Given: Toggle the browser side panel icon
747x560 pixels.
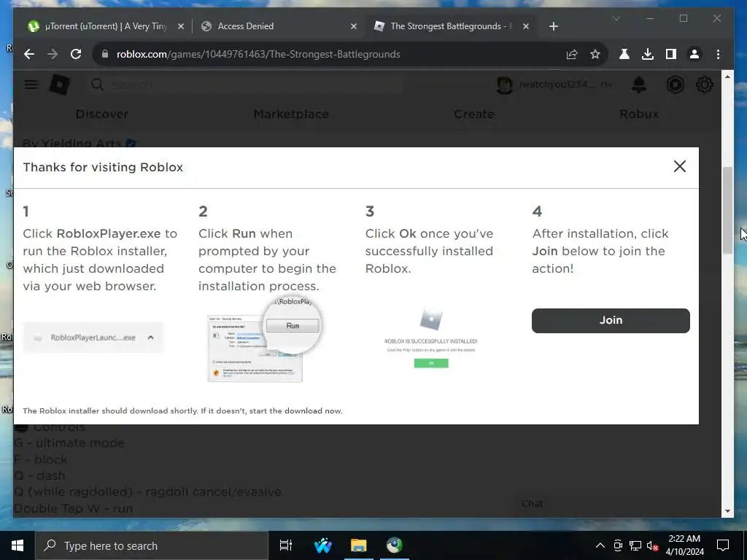Looking at the screenshot, I should 671,54.
